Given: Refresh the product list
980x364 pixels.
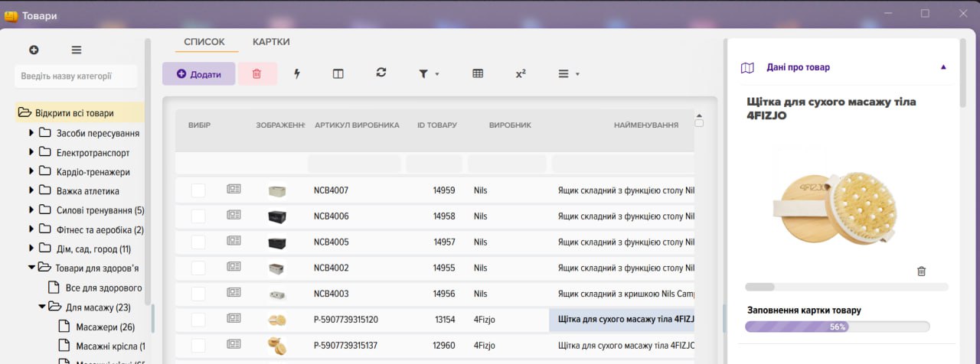Looking at the screenshot, I should tap(381, 73).
